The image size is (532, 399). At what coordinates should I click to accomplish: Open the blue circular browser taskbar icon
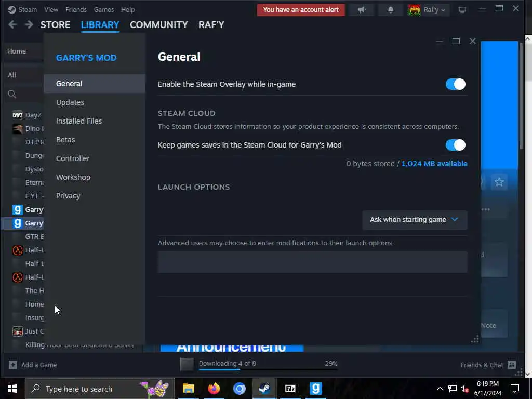[239, 389]
